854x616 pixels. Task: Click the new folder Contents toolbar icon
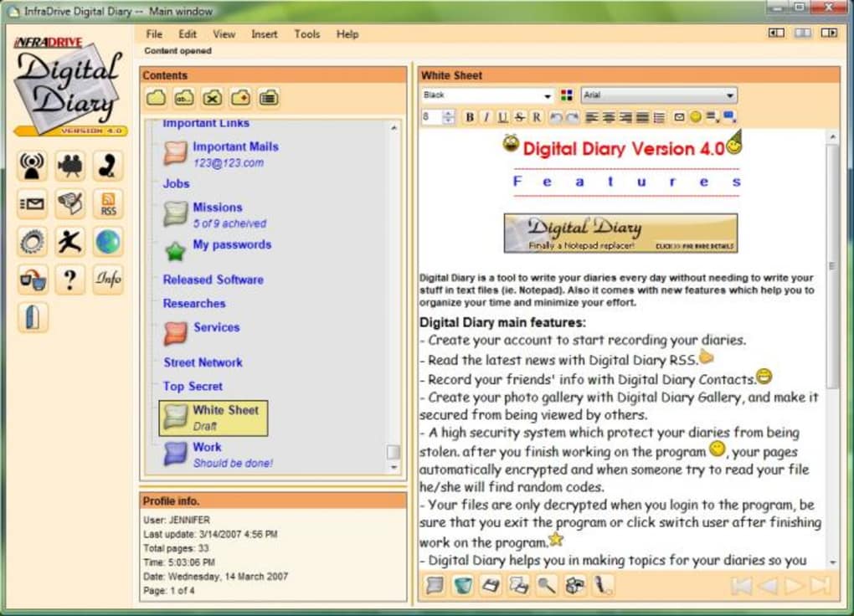pyautogui.click(x=156, y=97)
